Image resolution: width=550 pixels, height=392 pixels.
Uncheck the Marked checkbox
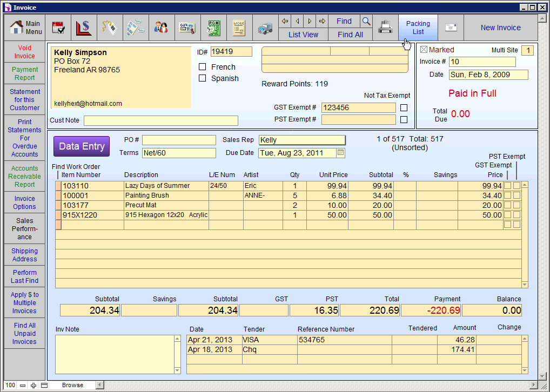point(424,50)
